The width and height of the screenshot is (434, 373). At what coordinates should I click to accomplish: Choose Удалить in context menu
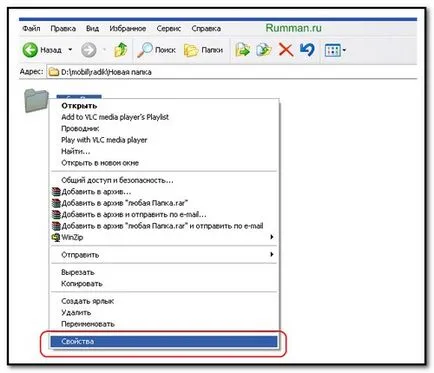coord(164,313)
